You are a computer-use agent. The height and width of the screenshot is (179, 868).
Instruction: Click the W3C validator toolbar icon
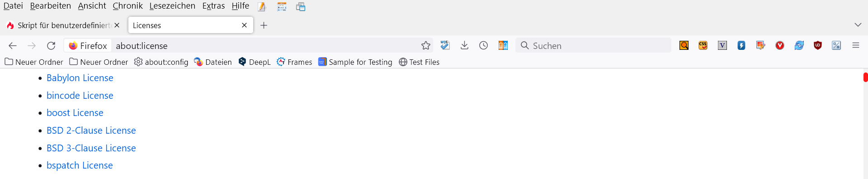445,45
